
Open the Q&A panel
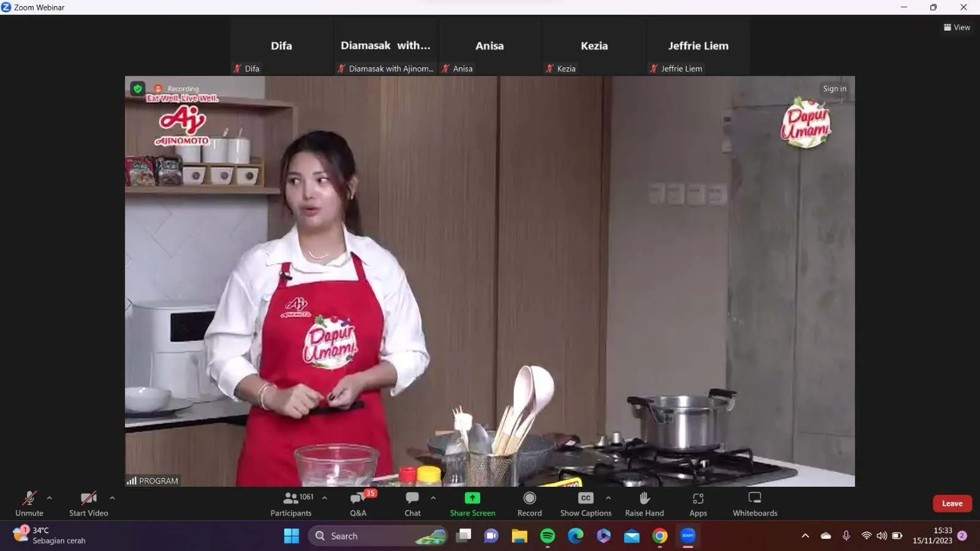pos(358,503)
